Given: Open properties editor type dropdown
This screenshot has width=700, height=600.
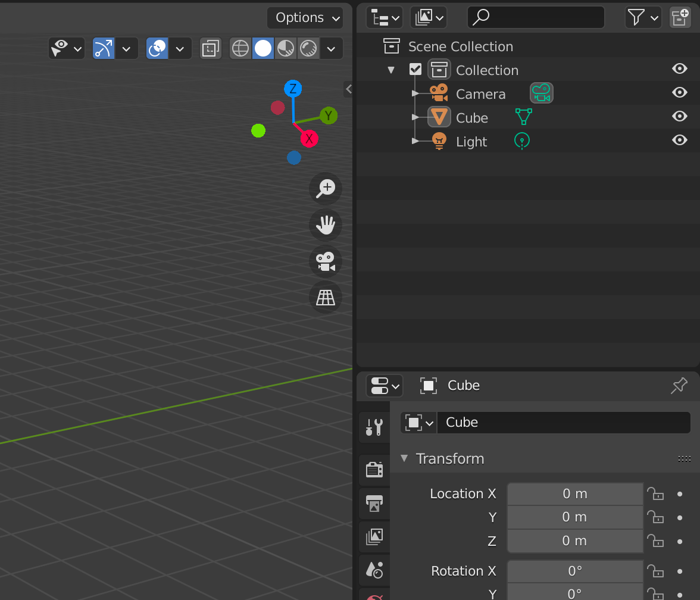Looking at the screenshot, I should (x=385, y=386).
